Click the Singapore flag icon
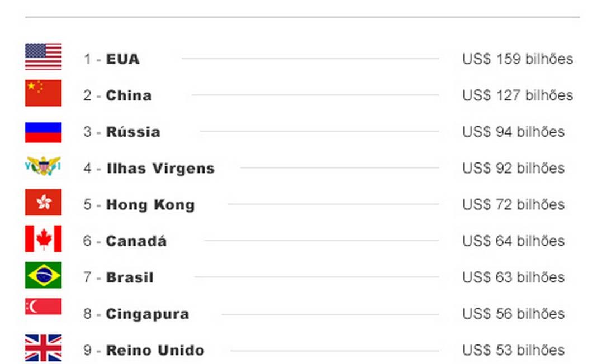 point(44,306)
